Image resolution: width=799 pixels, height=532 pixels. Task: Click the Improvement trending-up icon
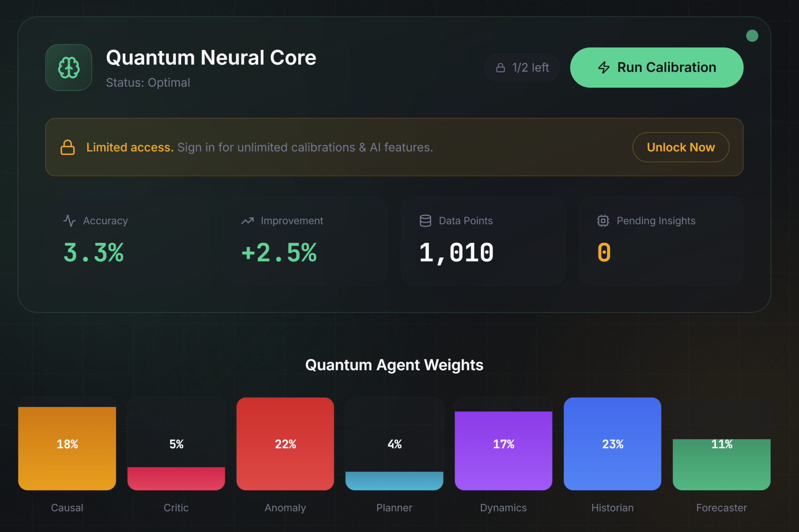pos(247,221)
